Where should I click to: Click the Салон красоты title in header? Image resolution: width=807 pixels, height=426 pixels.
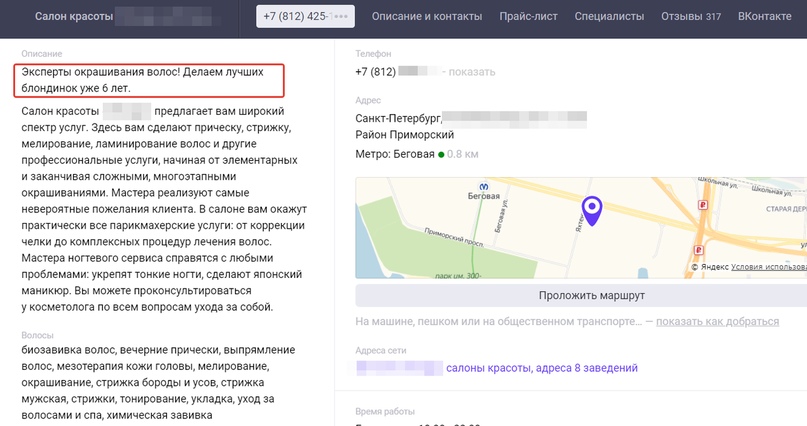(x=74, y=16)
